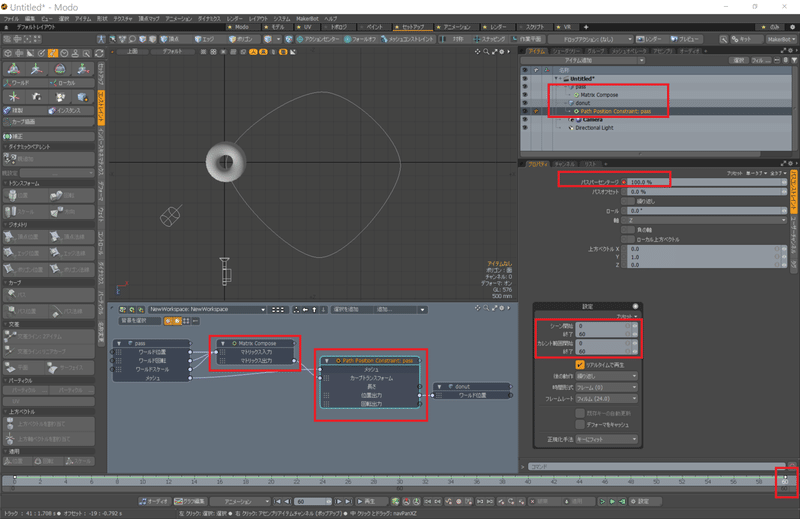Screen dimensions: 800x519
Task: Switch to the Channels tab in properties
Action: [x=565, y=164]
